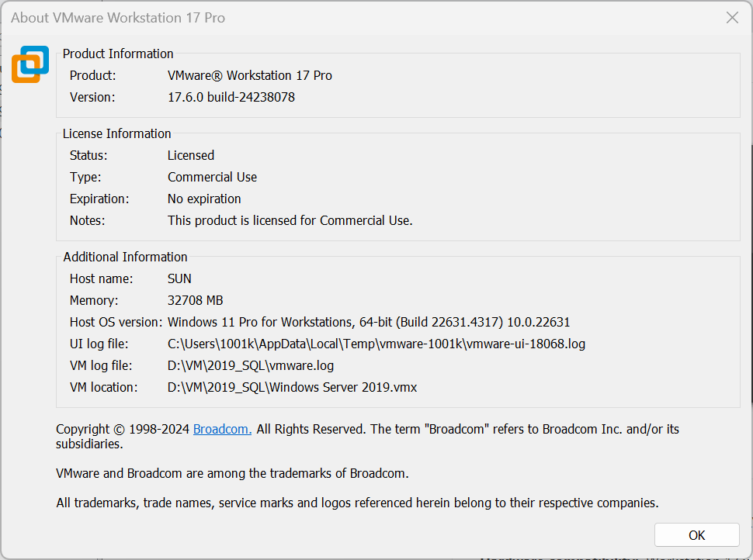753x560 pixels.
Task: Select version text 17.6.0 build-24238078
Action: pyautogui.click(x=231, y=97)
